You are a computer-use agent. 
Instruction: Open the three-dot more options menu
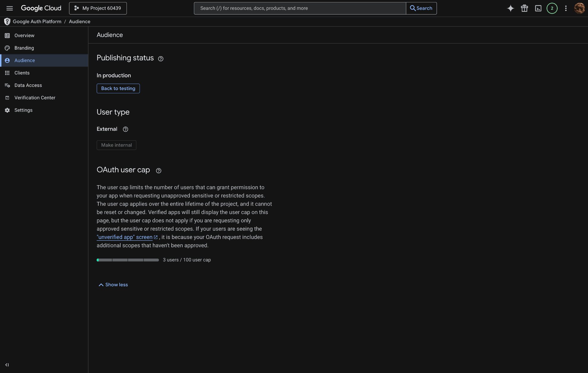tap(566, 8)
